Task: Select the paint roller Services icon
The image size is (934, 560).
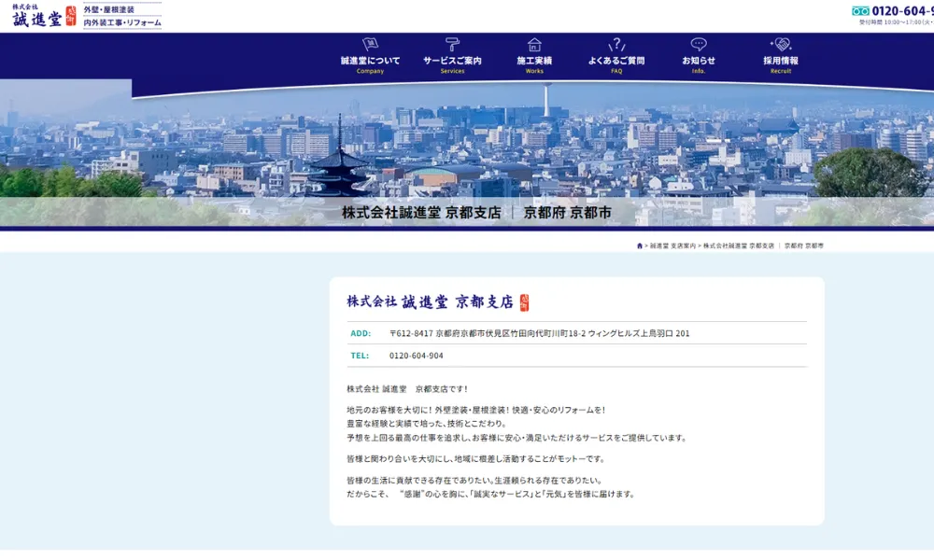Action: (x=451, y=41)
